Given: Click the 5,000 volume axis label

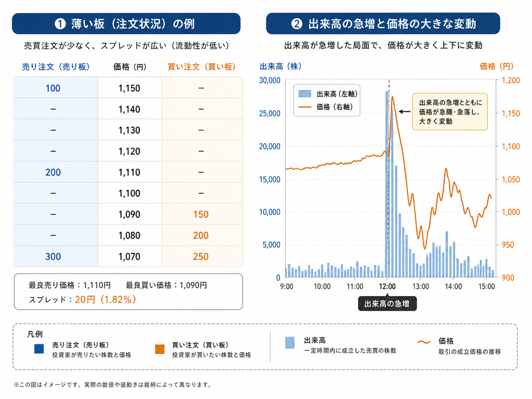Looking at the screenshot, I should pyautogui.click(x=271, y=245).
